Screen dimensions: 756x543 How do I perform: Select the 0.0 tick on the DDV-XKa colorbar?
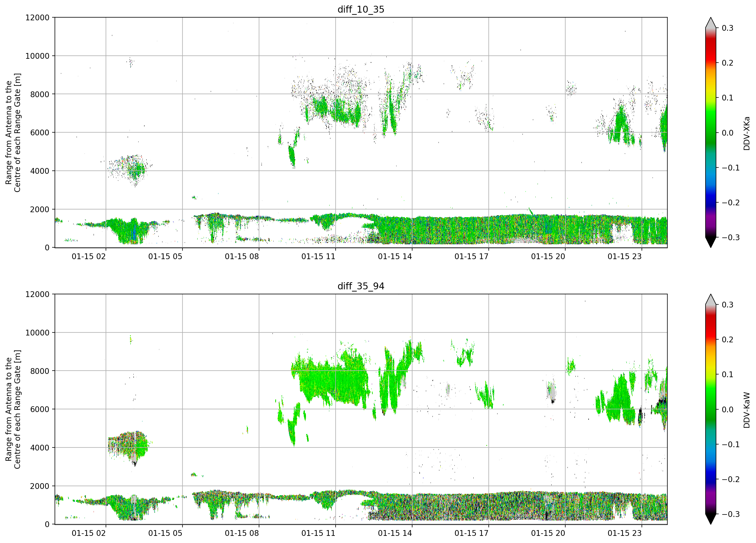[x=727, y=133]
